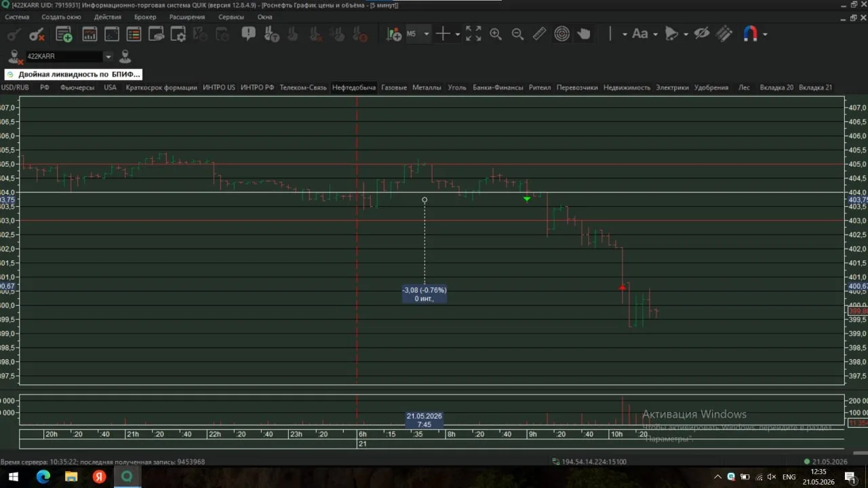Image resolution: width=868 pixels, height=488 pixels.
Task: Click the vertical line drawing tool
Action: point(610,34)
